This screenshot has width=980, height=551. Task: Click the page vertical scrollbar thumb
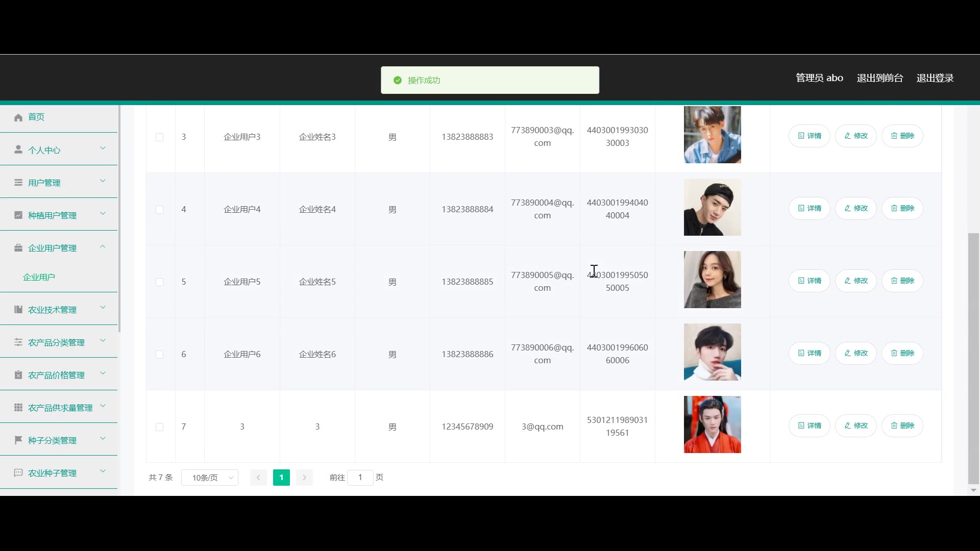click(x=973, y=357)
